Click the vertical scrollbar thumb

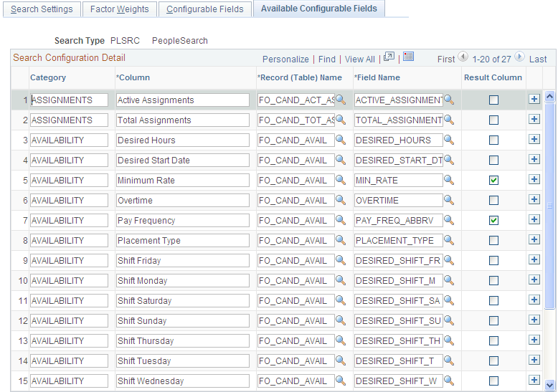pyautogui.click(x=550, y=205)
